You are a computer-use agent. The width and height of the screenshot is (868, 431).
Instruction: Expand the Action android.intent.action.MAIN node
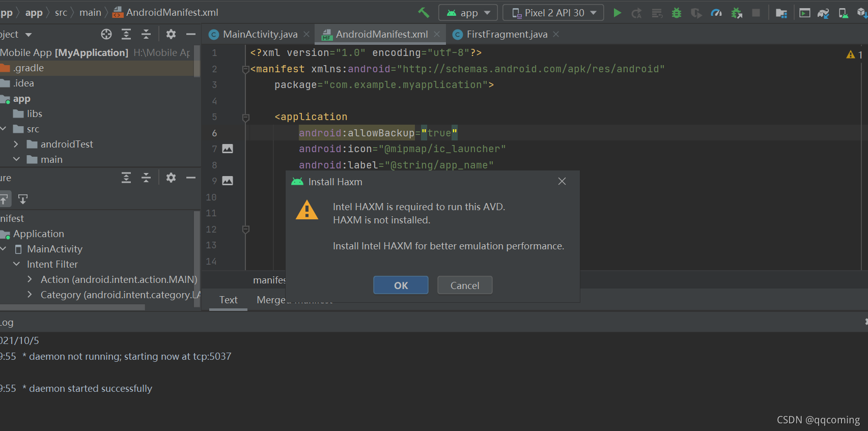pyautogui.click(x=30, y=279)
